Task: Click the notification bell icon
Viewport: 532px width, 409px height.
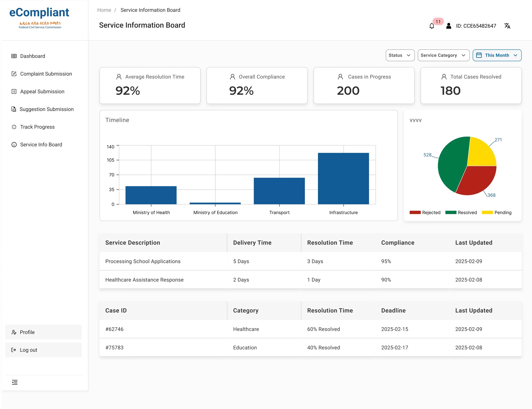Action: (432, 26)
